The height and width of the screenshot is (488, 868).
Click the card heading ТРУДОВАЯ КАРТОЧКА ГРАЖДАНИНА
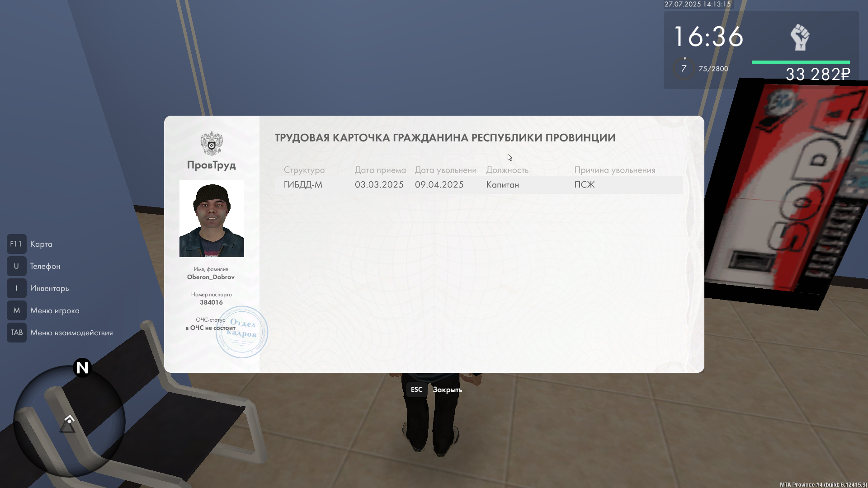point(445,138)
